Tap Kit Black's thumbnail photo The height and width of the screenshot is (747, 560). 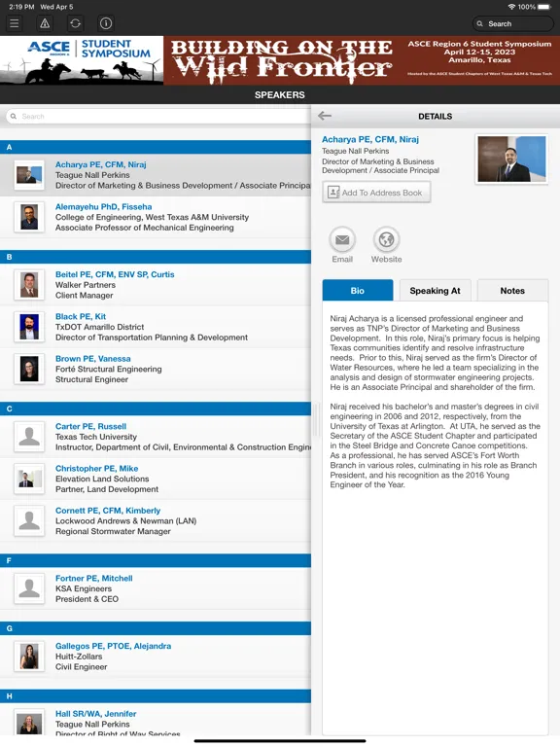(29, 327)
